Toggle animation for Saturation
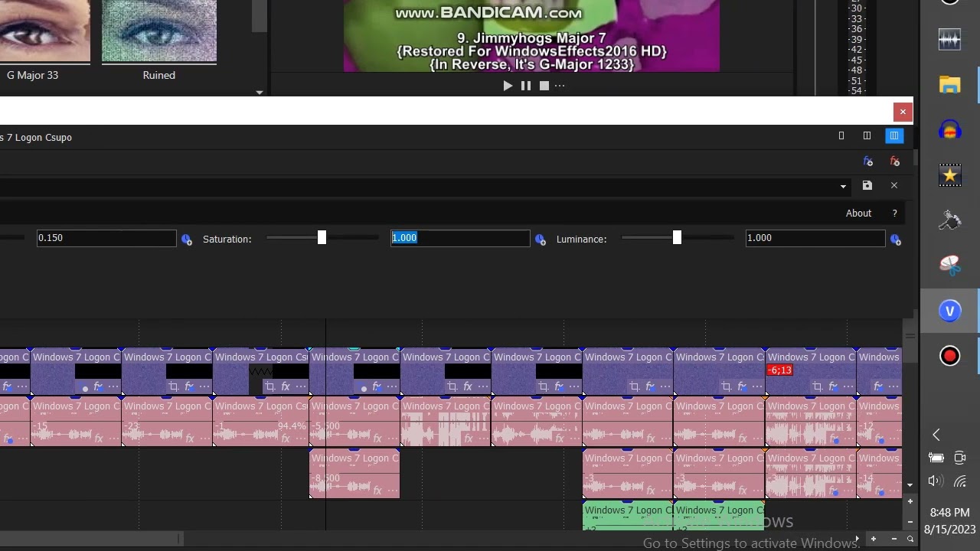980x551 pixels. click(541, 240)
